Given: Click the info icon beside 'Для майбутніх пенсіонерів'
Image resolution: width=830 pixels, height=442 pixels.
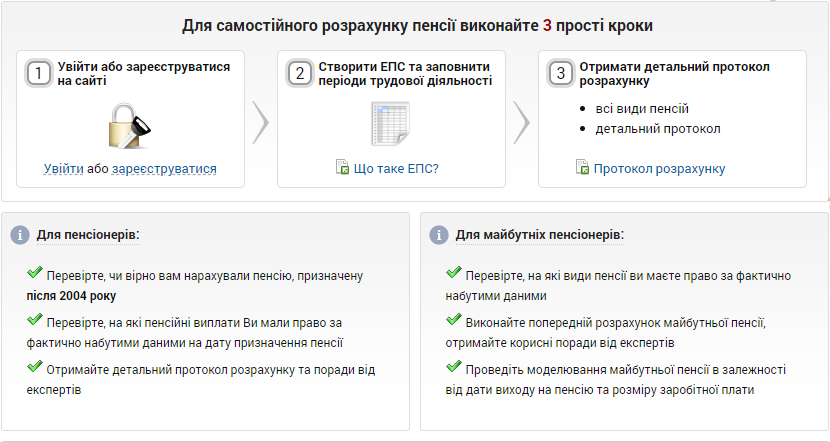Looking at the screenshot, I should click(x=438, y=234).
